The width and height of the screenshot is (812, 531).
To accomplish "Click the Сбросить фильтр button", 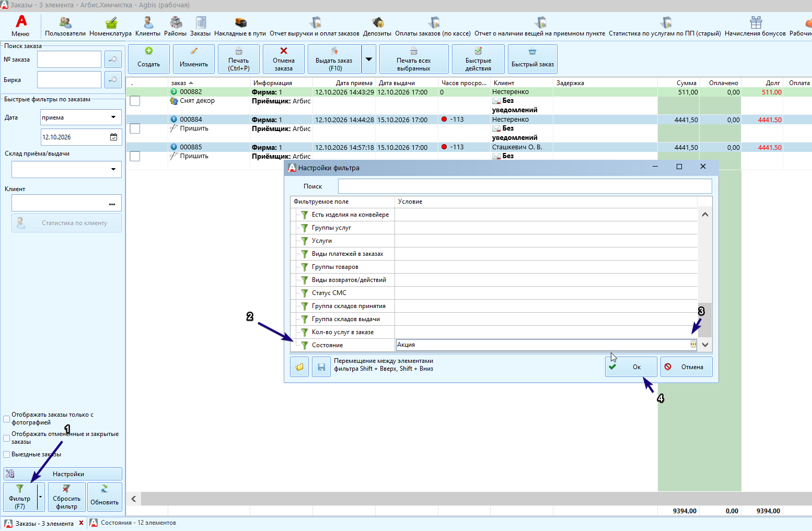I will [x=66, y=497].
